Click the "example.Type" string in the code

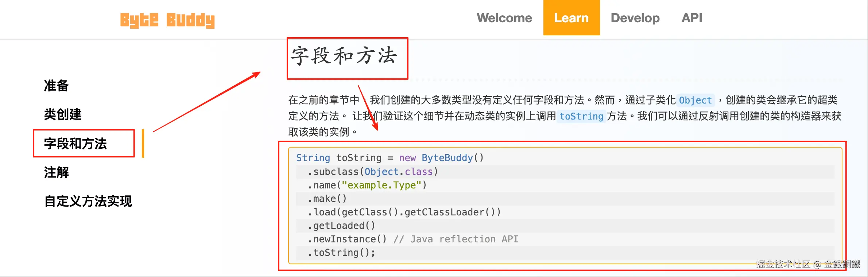coord(381,185)
